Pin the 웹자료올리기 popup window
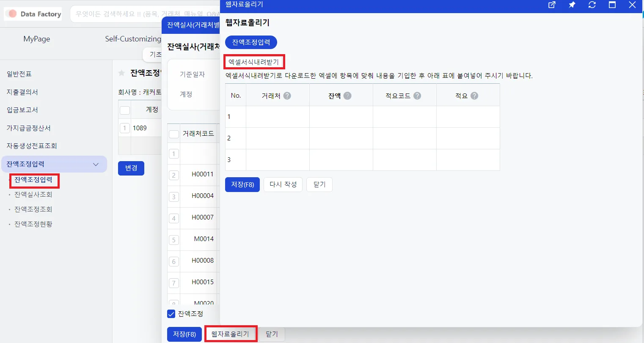This screenshot has width=644, height=343. [572, 5]
